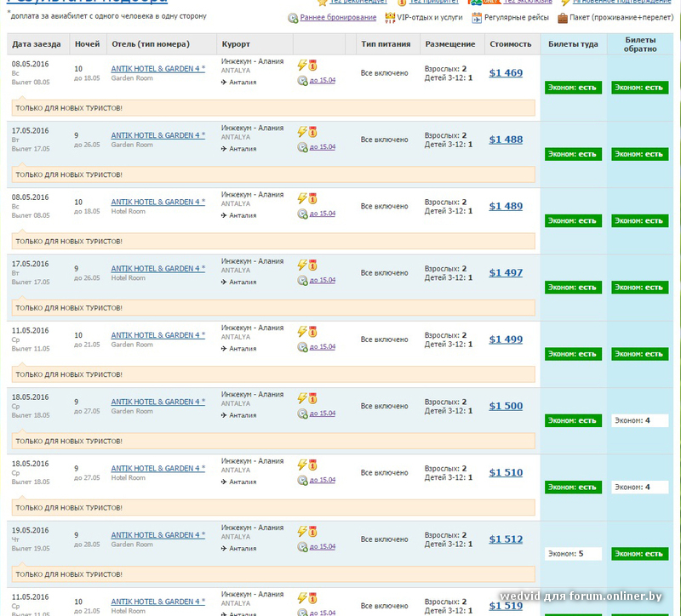
Task: Click the medal icon in the $1 512 row
Action: 312,532
